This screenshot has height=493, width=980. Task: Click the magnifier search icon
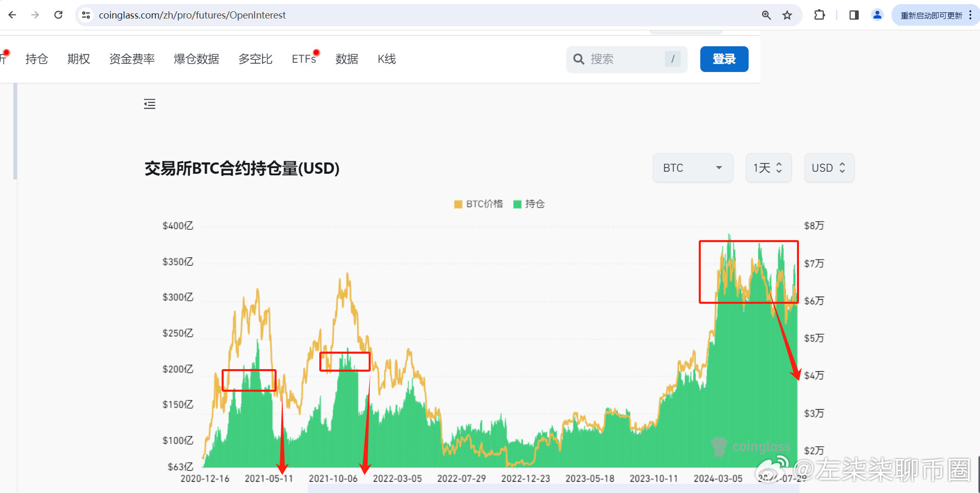click(x=578, y=59)
